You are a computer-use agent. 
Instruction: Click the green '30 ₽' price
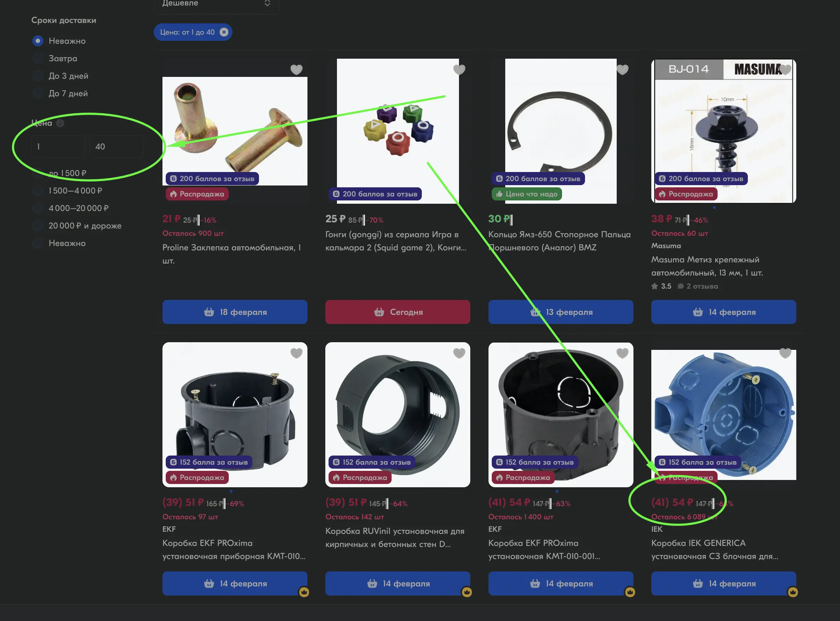click(499, 219)
